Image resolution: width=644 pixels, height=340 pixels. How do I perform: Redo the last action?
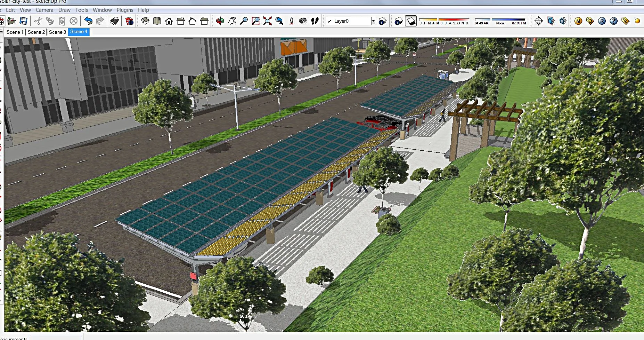coord(100,21)
